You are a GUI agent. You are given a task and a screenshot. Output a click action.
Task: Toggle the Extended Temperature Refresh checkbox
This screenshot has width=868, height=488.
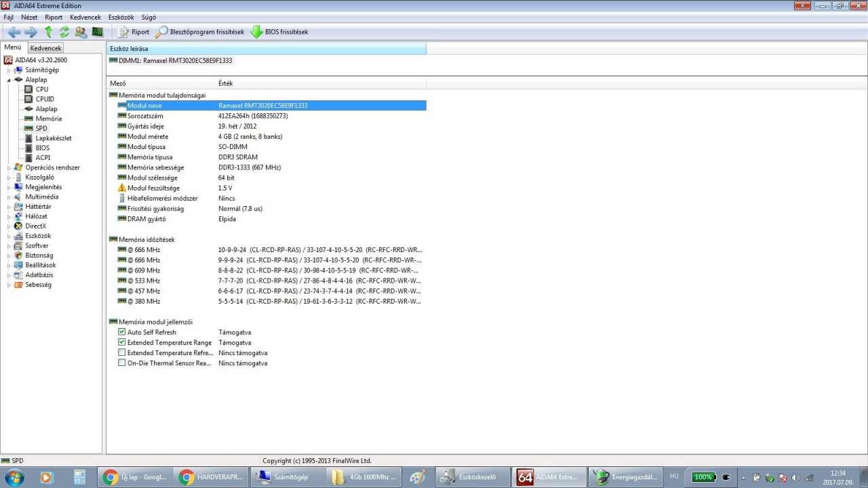tap(122, 352)
